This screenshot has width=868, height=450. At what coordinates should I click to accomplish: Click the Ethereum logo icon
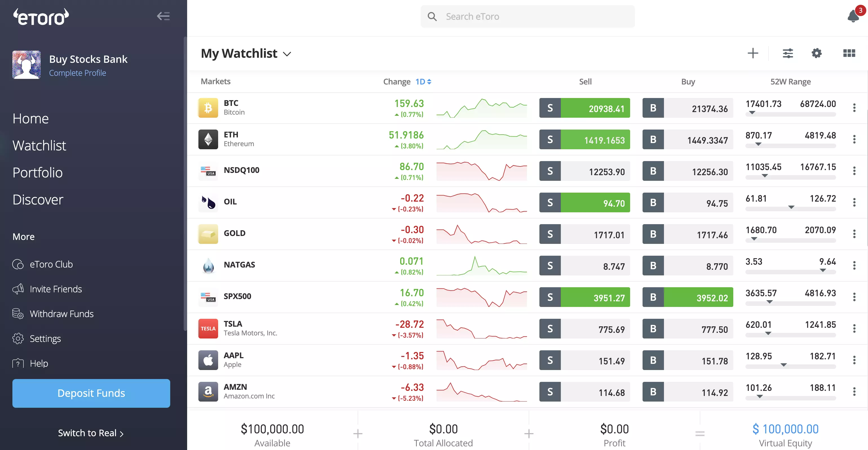pos(208,139)
